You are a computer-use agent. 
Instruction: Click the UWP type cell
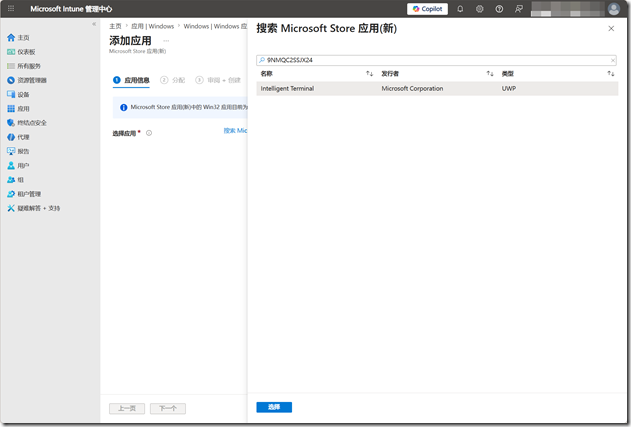(x=509, y=89)
